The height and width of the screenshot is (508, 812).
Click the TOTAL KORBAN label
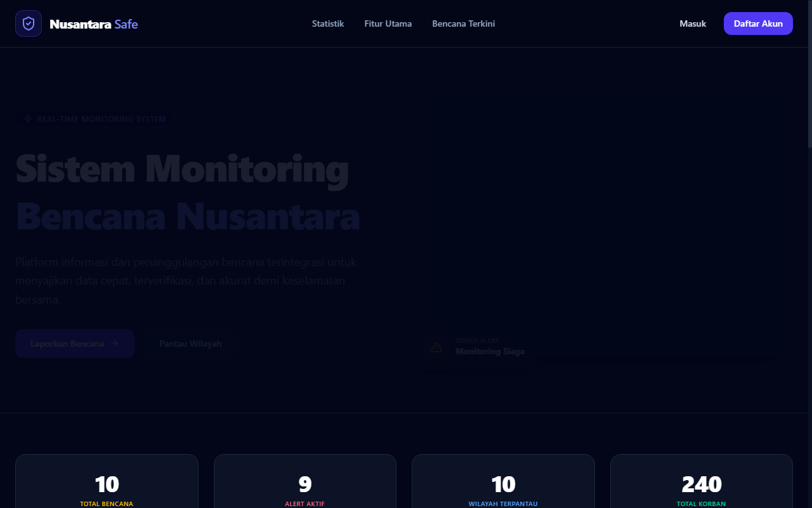click(702, 504)
